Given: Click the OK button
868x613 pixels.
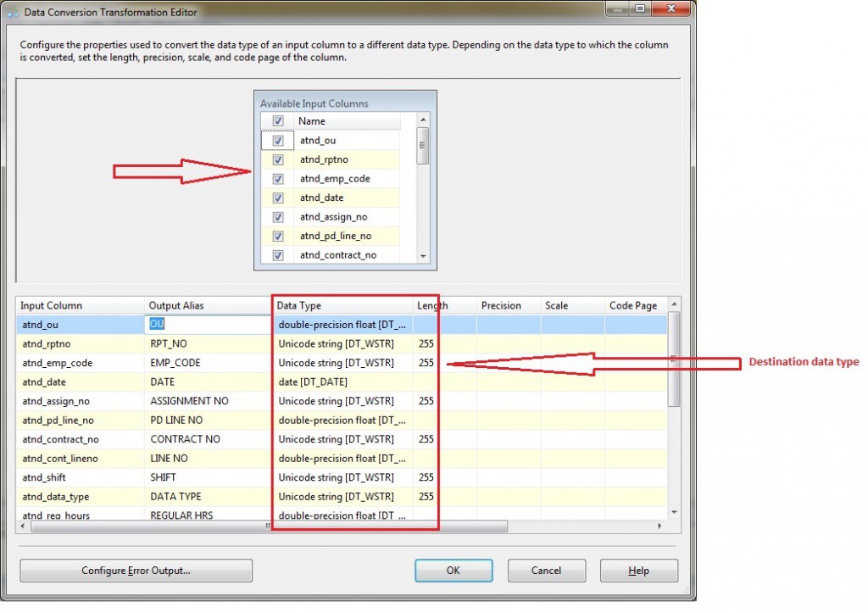Looking at the screenshot, I should [x=453, y=571].
